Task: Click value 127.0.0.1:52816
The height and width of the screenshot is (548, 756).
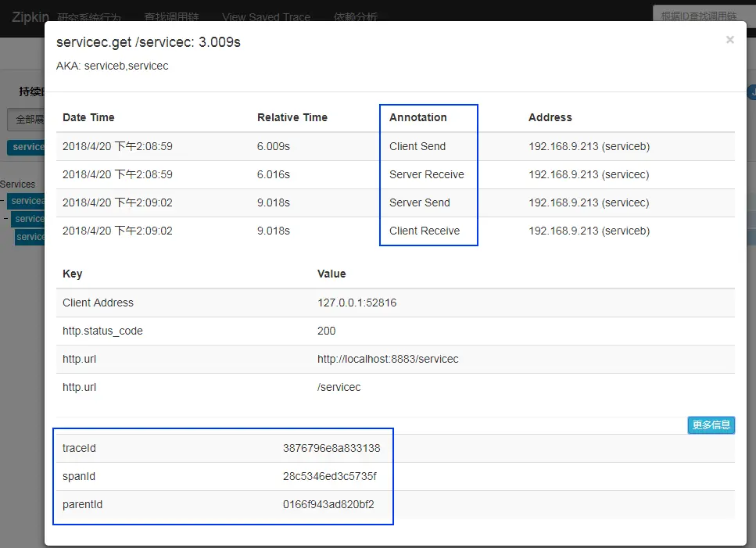Action: [x=357, y=303]
